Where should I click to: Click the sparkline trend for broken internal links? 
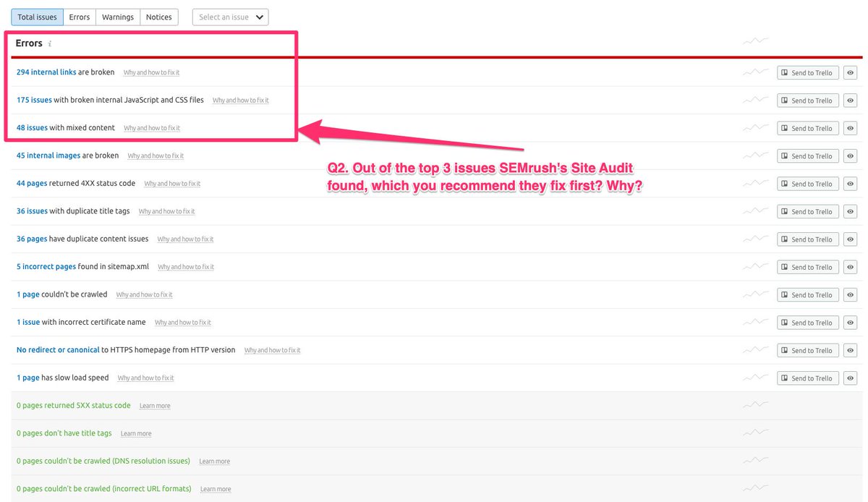coord(755,72)
